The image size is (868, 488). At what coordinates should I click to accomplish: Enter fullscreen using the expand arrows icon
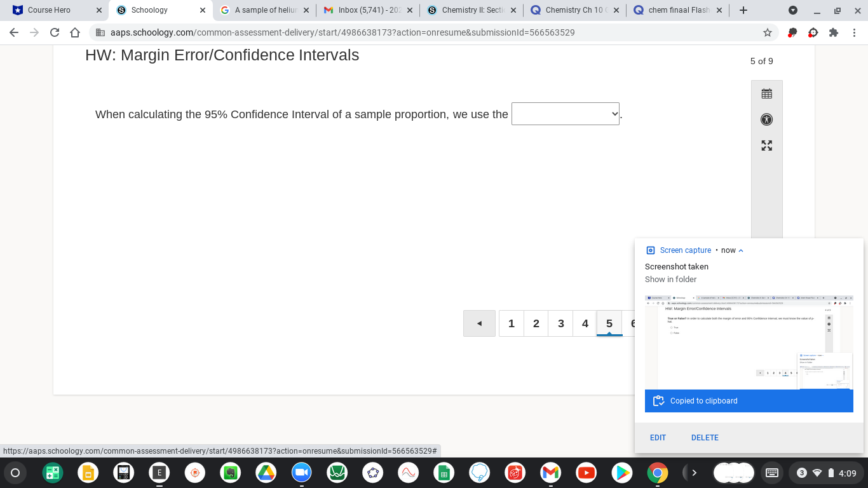point(766,146)
